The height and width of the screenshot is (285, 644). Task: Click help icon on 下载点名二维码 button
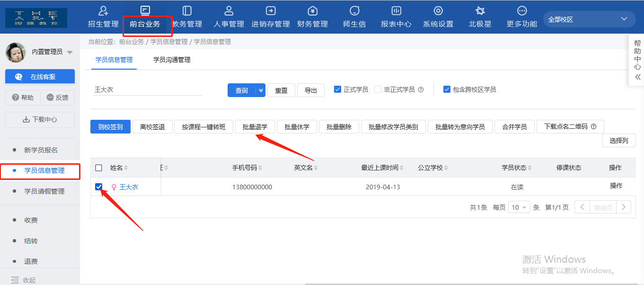[x=594, y=127]
